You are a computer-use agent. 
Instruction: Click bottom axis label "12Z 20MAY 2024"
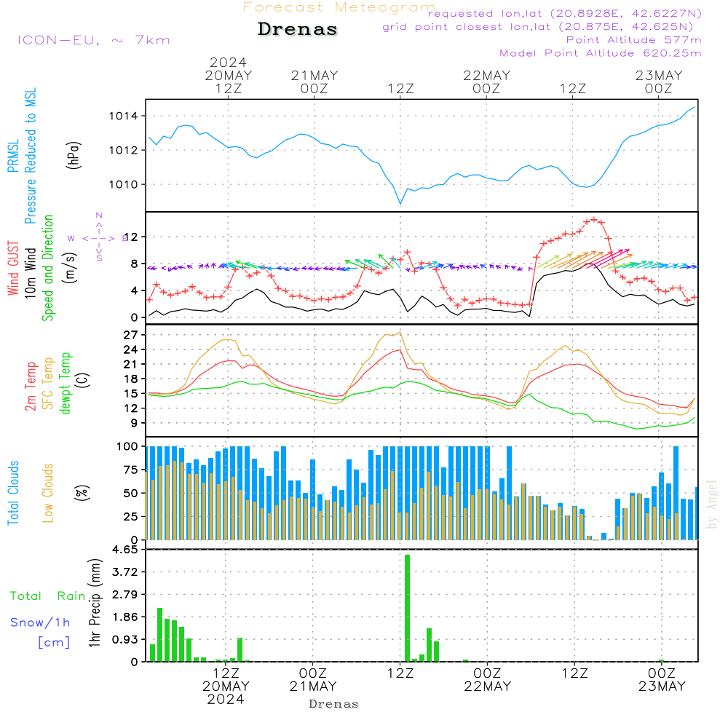point(226,687)
